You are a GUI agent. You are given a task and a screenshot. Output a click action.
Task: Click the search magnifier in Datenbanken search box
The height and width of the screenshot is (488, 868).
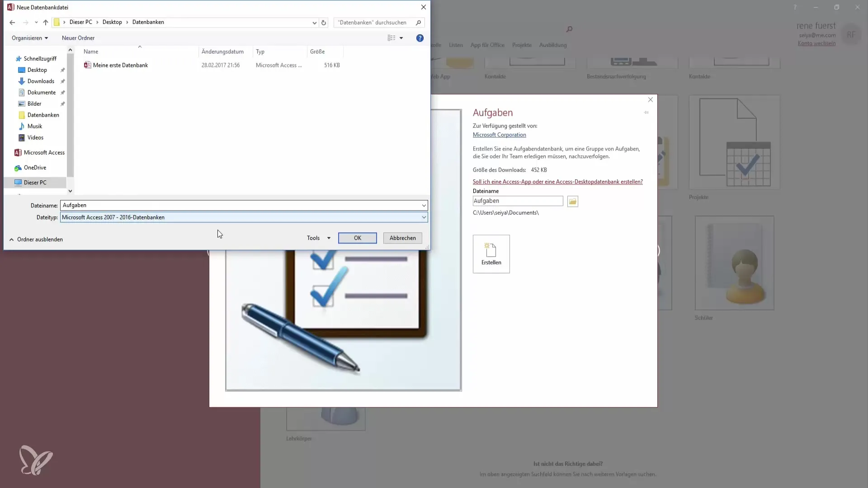[419, 23]
